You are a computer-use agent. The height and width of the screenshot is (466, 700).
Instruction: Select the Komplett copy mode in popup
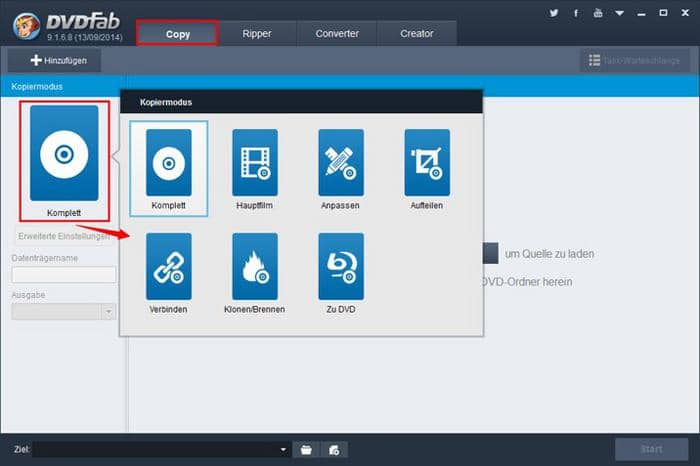[169, 169]
